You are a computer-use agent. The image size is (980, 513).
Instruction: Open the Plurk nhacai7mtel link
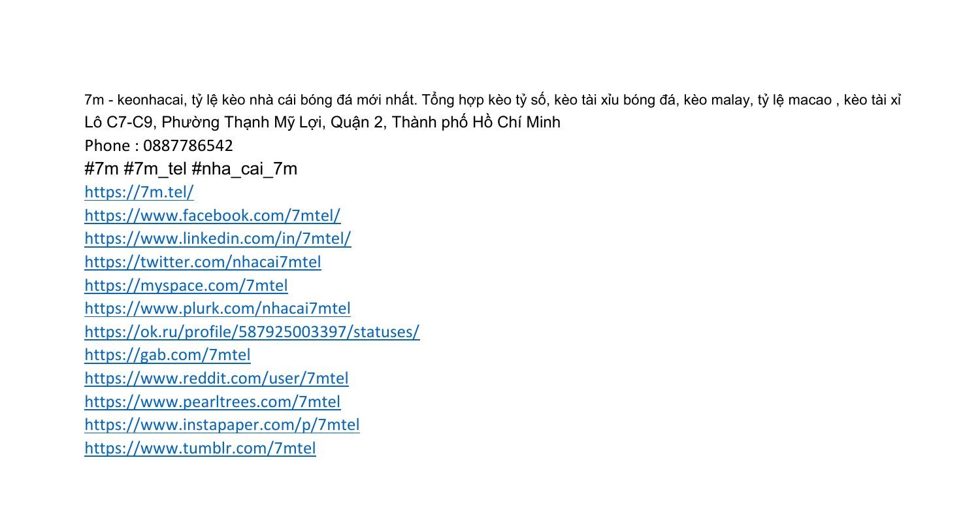pos(218,308)
